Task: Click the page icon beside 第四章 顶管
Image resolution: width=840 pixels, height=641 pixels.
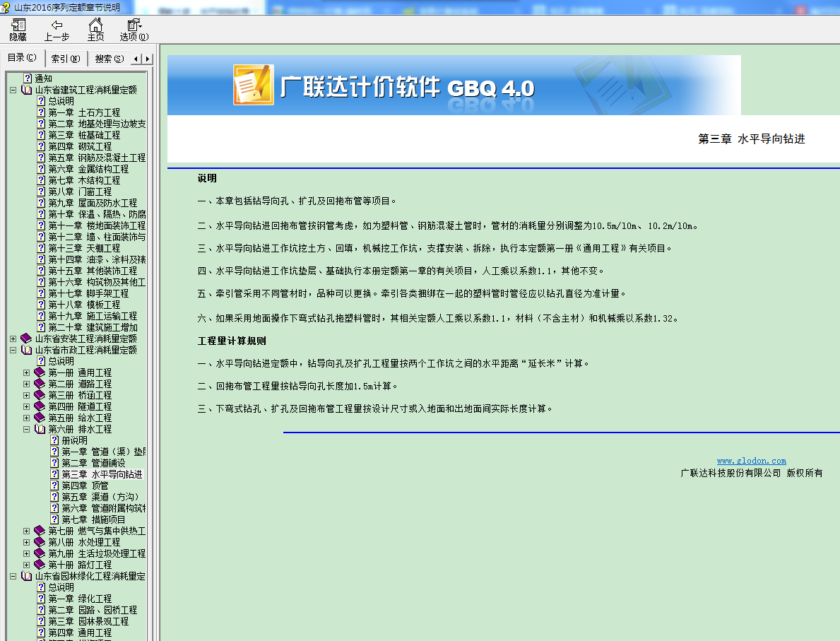Action: (x=54, y=486)
